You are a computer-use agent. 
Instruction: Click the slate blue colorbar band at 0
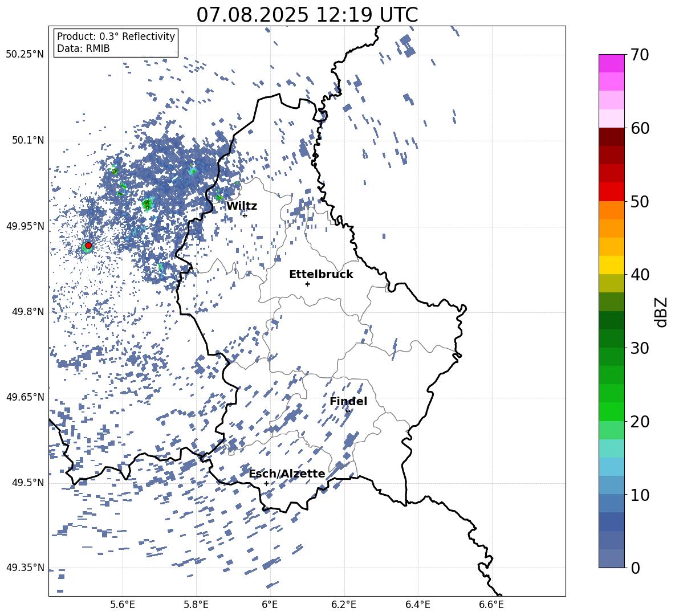611,558
